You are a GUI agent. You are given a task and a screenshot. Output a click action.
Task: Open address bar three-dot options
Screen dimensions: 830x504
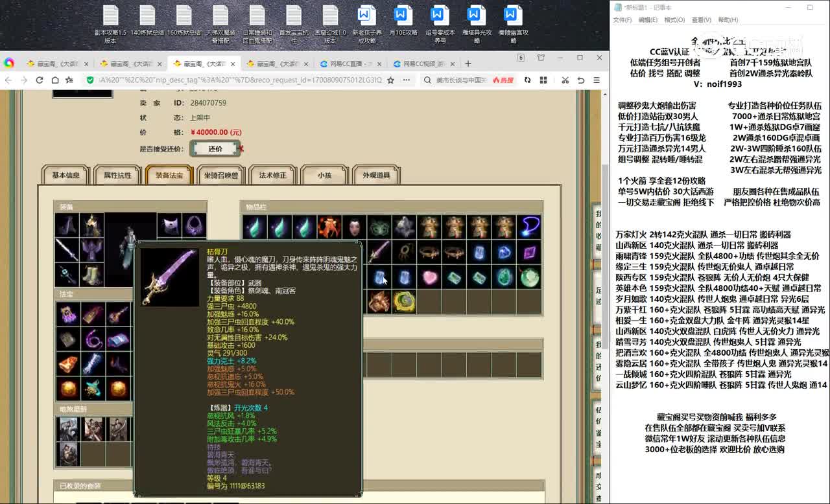coord(407,80)
